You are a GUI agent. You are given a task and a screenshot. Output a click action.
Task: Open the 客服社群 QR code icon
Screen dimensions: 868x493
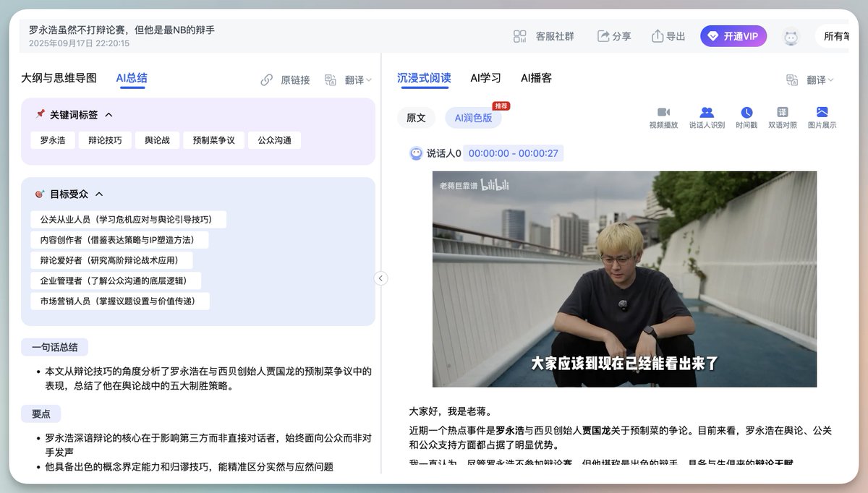click(520, 36)
